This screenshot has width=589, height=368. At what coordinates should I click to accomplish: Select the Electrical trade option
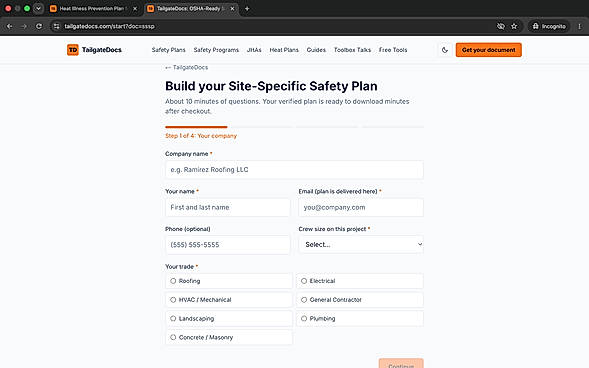point(359,281)
